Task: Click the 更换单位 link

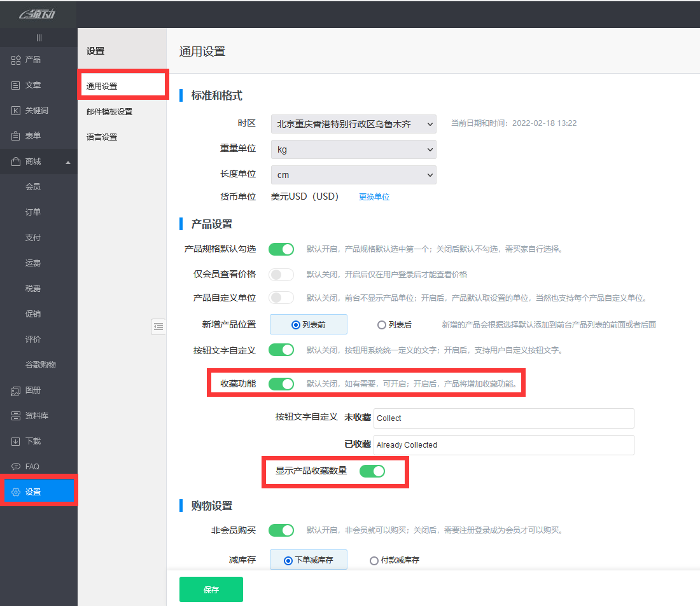Action: 374,197
